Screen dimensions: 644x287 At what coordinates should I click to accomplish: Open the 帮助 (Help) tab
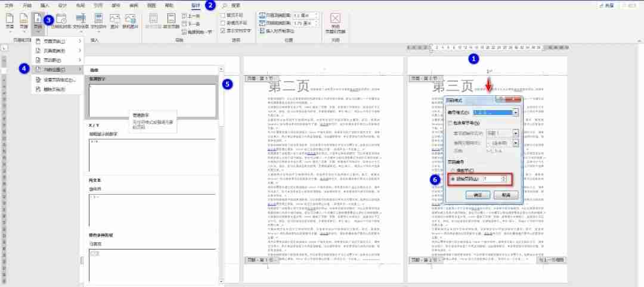click(169, 6)
